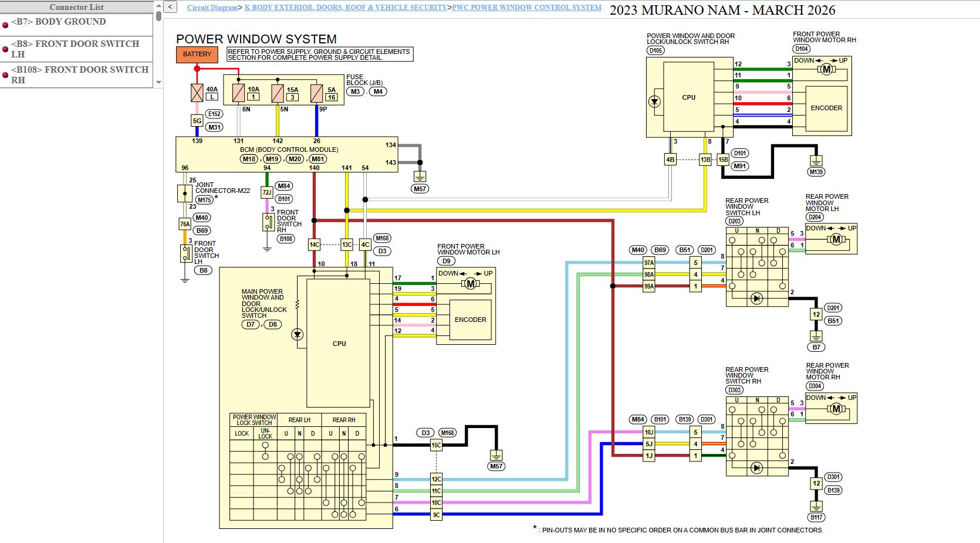Select connector label D203
This screenshot has height=543, width=980.
click(735, 221)
